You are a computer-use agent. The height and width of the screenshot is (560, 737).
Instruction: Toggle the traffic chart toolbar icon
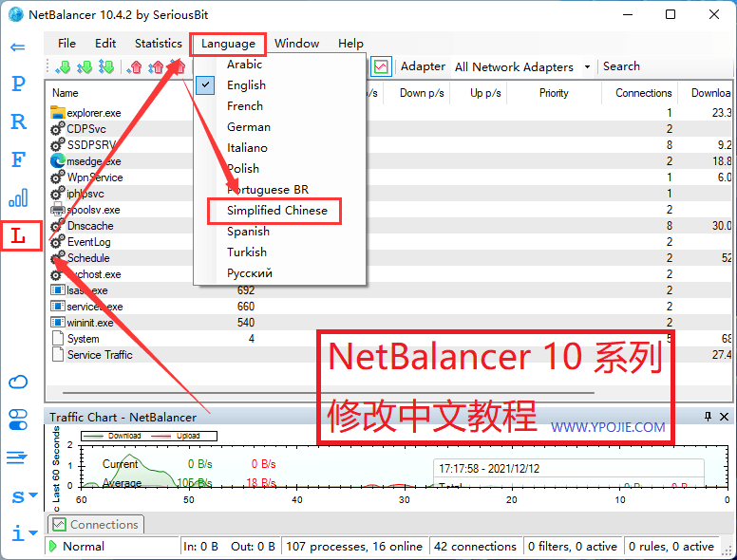(381, 66)
